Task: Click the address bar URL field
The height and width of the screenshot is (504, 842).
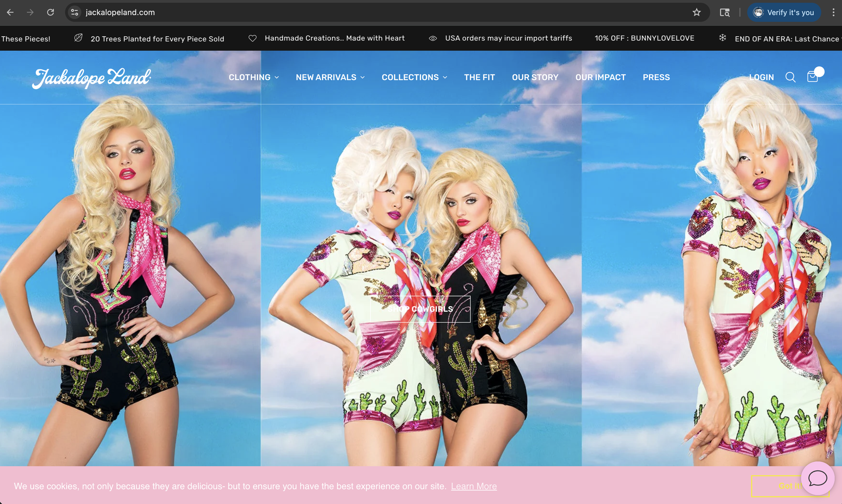Action: 374,12
